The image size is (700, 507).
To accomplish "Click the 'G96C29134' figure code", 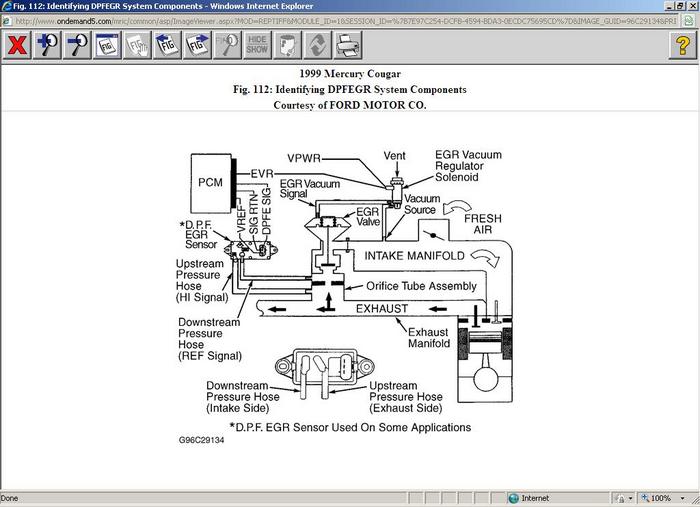I will click(x=201, y=440).
